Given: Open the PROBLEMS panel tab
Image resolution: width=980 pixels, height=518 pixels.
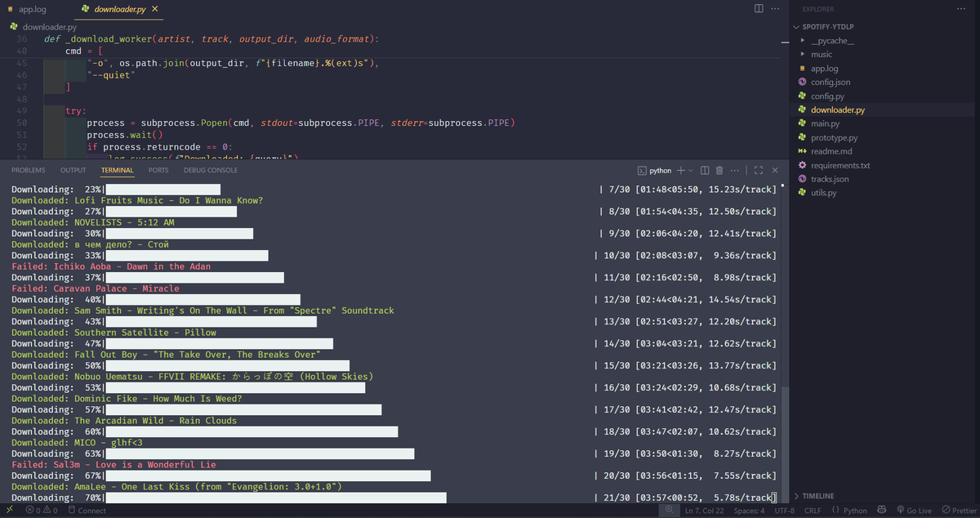Looking at the screenshot, I should 29,170.
